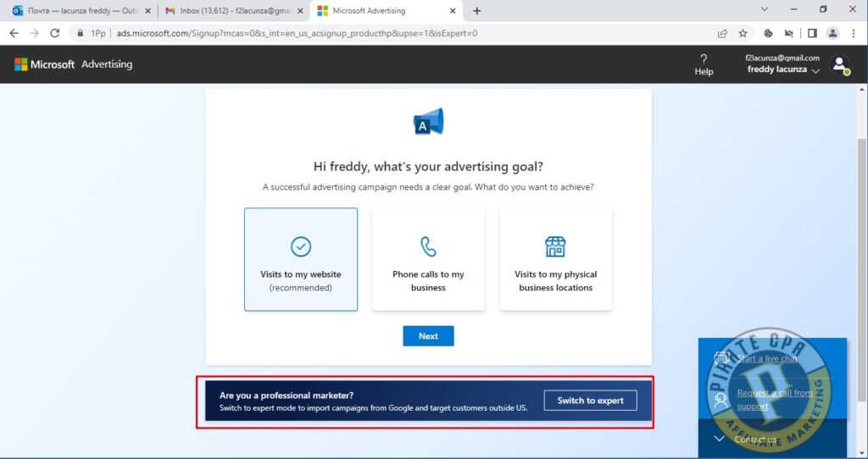Image resolution: width=868 pixels, height=459 pixels.
Task: Click the Microsoft Advertising logo
Action: click(73, 64)
